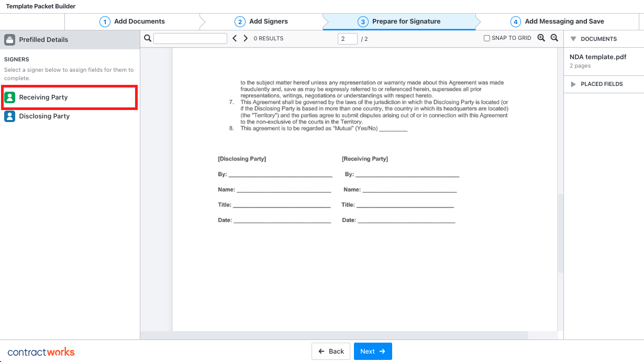Switch to the Add Signers step
Viewport: 644px width, 362px height.
(x=262, y=21)
